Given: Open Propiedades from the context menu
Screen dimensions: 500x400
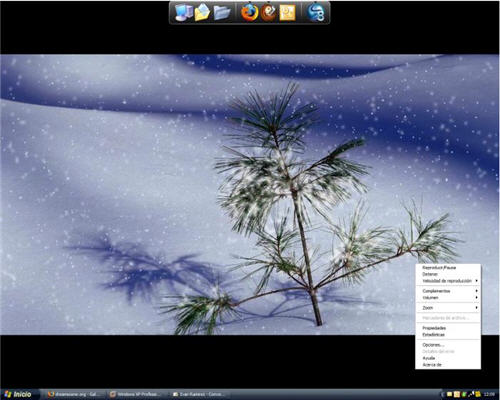Looking at the screenshot, I should tap(448, 328).
